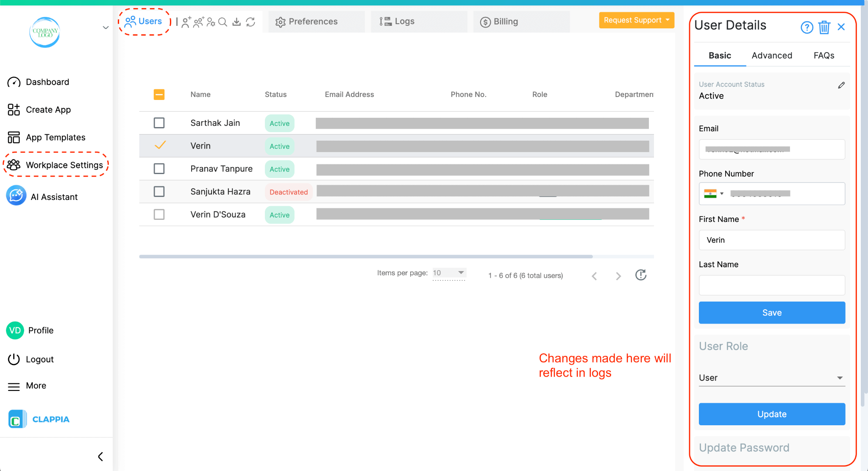Click the bulk add users icon
Screen dimensions: 868x471
(x=198, y=22)
